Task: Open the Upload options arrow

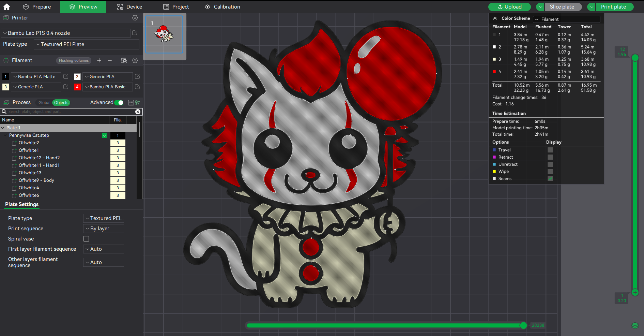Action: 540,7
